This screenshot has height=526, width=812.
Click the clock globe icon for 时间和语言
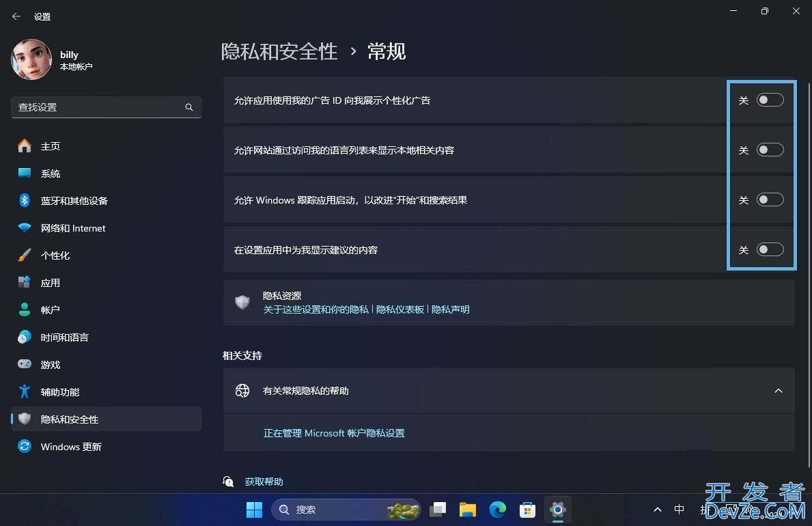(25, 337)
